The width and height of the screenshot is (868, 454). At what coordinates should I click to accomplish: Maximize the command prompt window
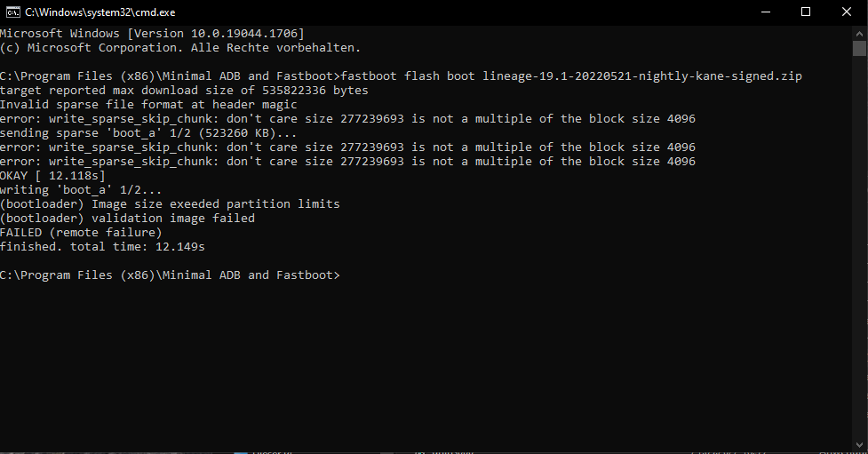[806, 12]
